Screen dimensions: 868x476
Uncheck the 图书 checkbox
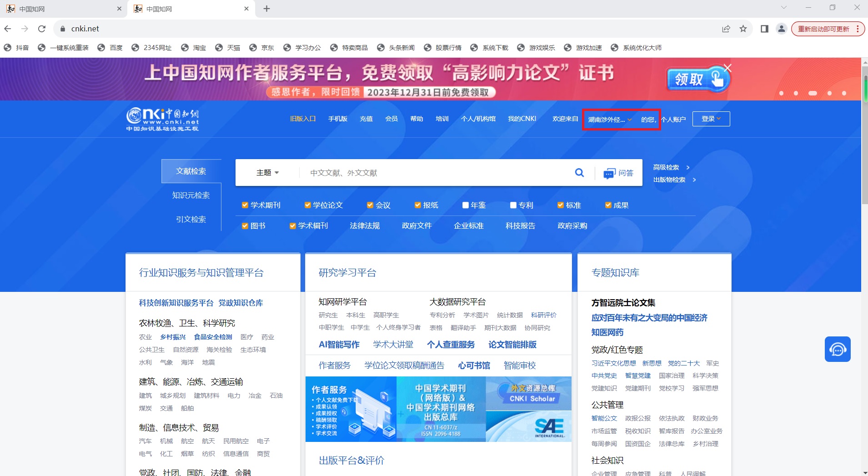tap(245, 225)
